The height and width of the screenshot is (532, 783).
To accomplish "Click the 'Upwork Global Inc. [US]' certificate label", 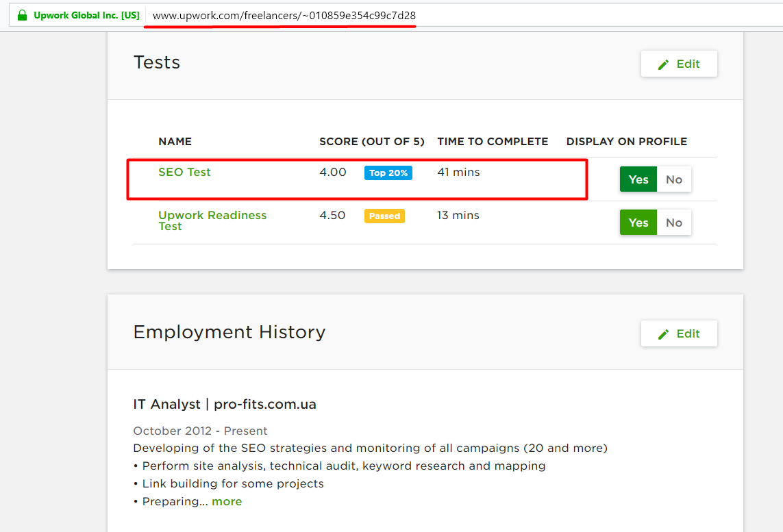I will [x=86, y=16].
